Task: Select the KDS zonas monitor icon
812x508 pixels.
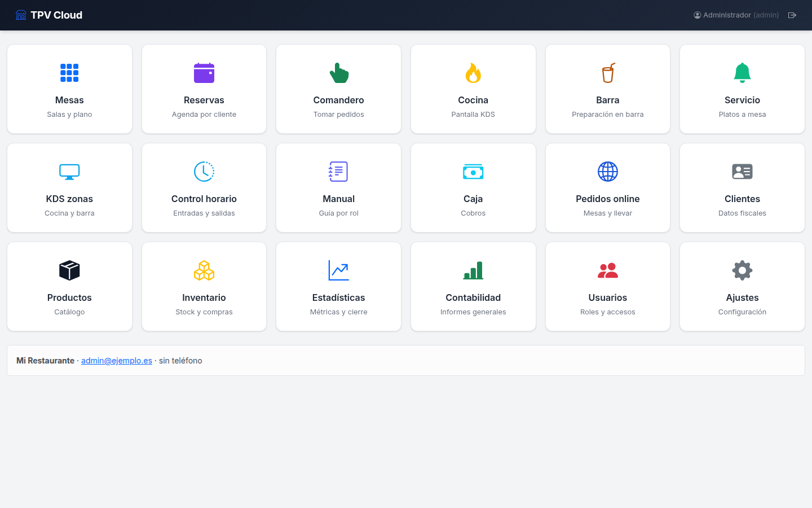Action: click(x=69, y=172)
